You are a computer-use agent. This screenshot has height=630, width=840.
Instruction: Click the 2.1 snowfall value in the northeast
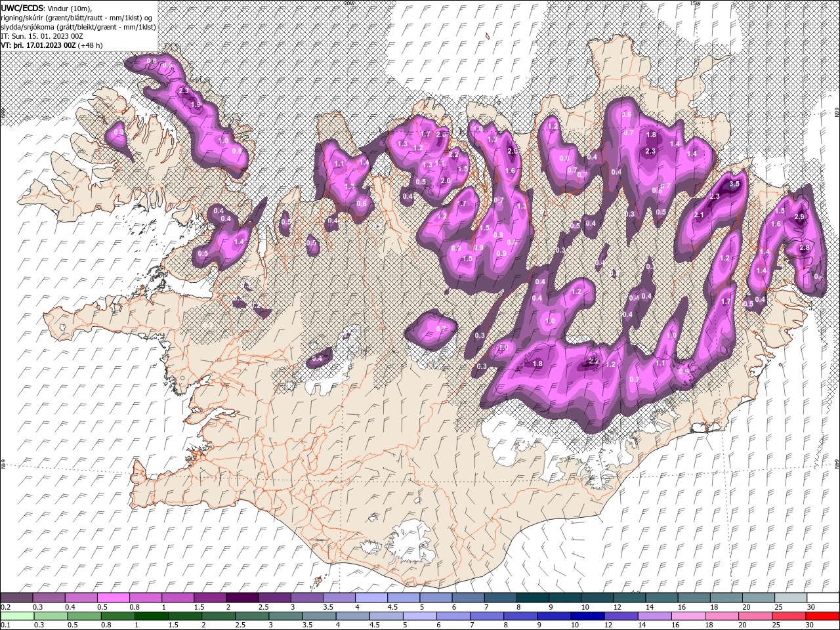(x=699, y=215)
